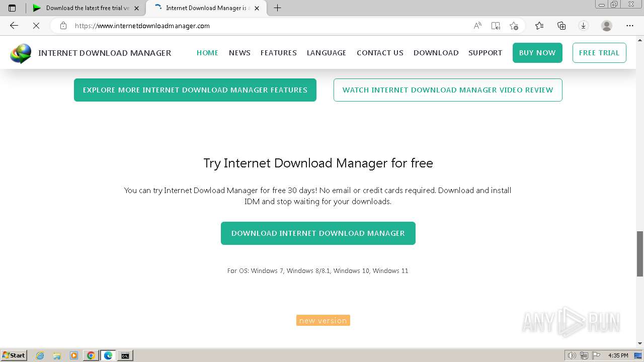This screenshot has height=362, width=644.
Task: Go to HOME in site navigation
Action: coord(207,53)
